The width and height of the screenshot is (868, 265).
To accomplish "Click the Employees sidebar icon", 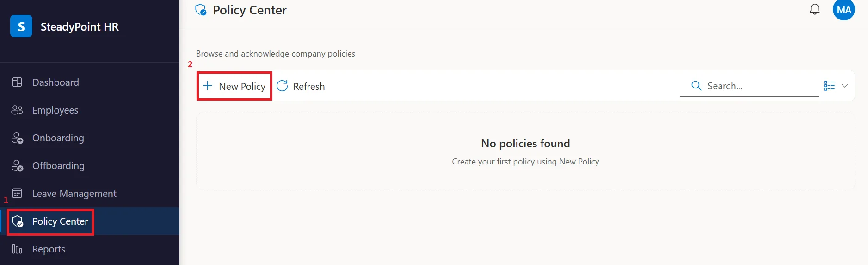I will [17, 110].
